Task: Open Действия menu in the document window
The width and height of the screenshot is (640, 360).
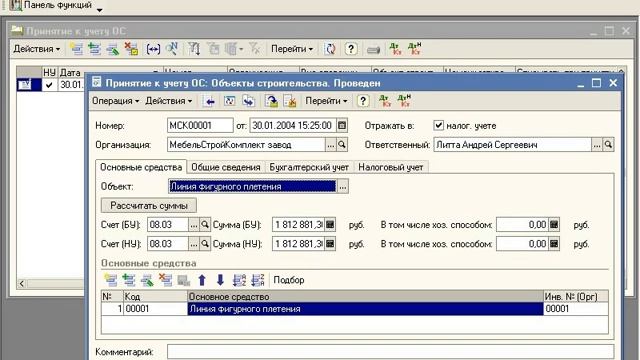Action: (x=169, y=101)
